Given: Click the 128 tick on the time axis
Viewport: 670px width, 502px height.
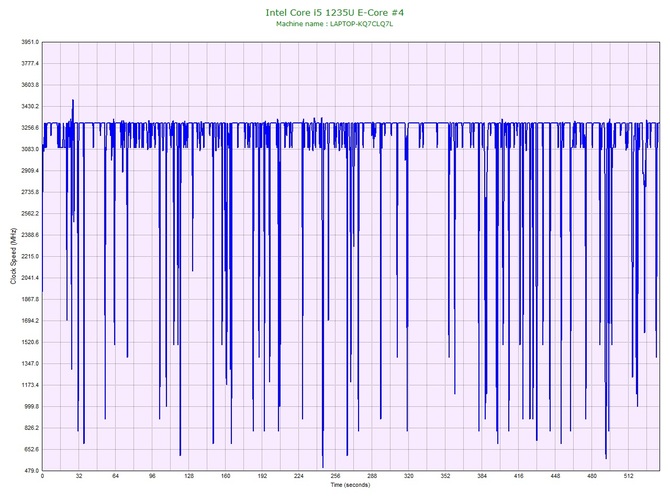Looking at the screenshot, I should [189, 476].
